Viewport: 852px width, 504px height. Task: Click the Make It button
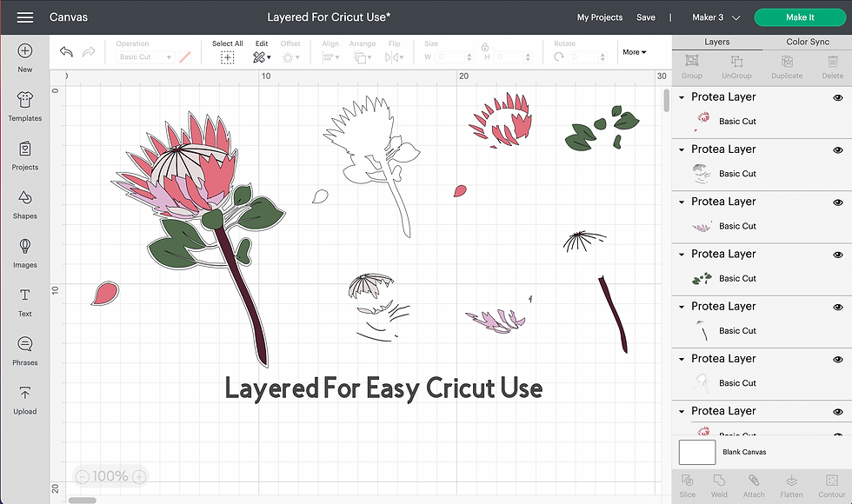(800, 17)
